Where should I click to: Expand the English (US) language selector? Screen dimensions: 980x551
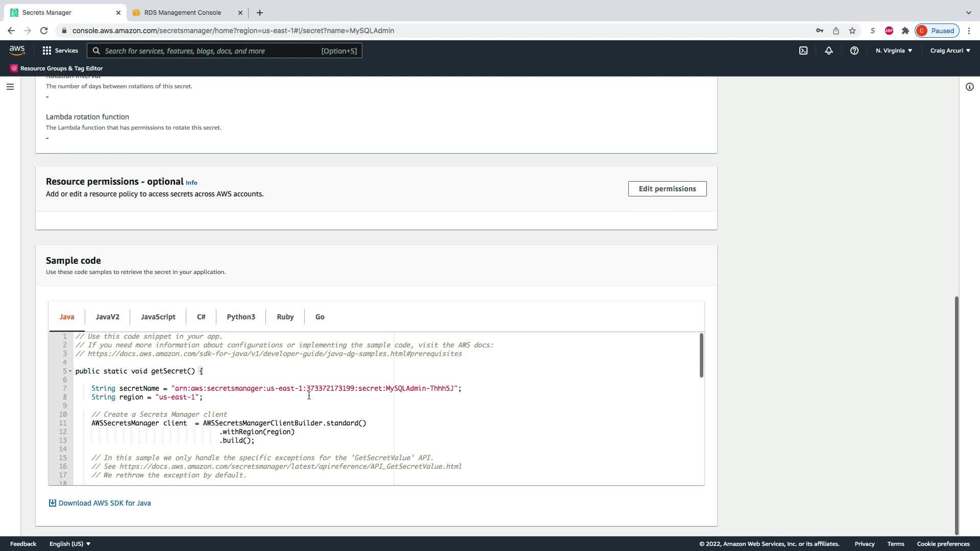pyautogui.click(x=70, y=544)
